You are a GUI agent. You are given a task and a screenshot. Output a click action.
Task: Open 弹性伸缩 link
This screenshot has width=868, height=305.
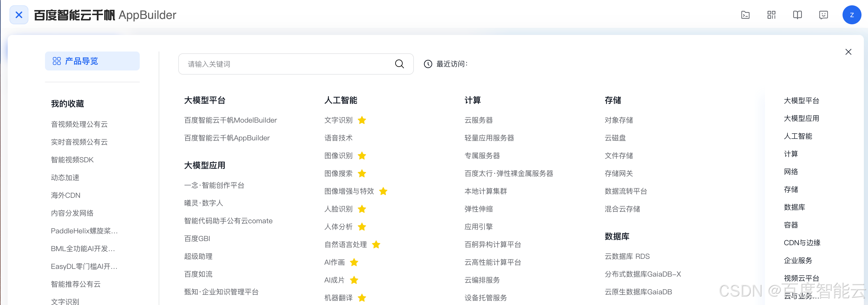[478, 209]
